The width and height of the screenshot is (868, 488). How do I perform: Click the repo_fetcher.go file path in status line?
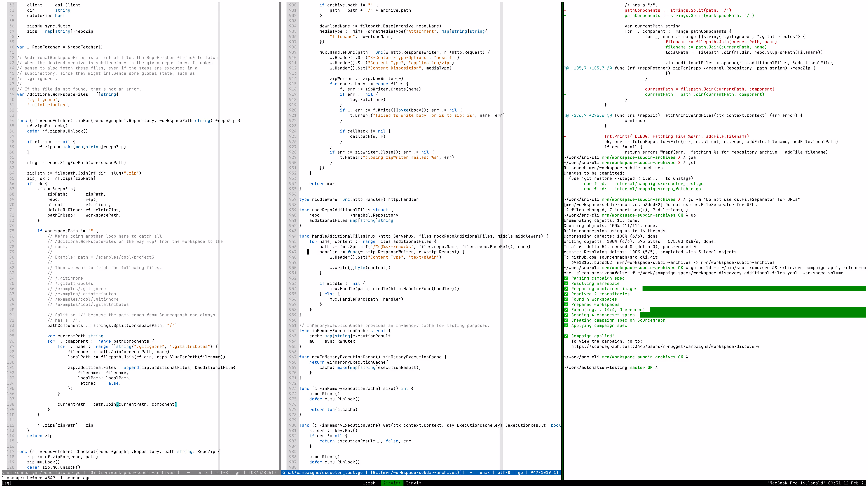pyautogui.click(x=41, y=473)
